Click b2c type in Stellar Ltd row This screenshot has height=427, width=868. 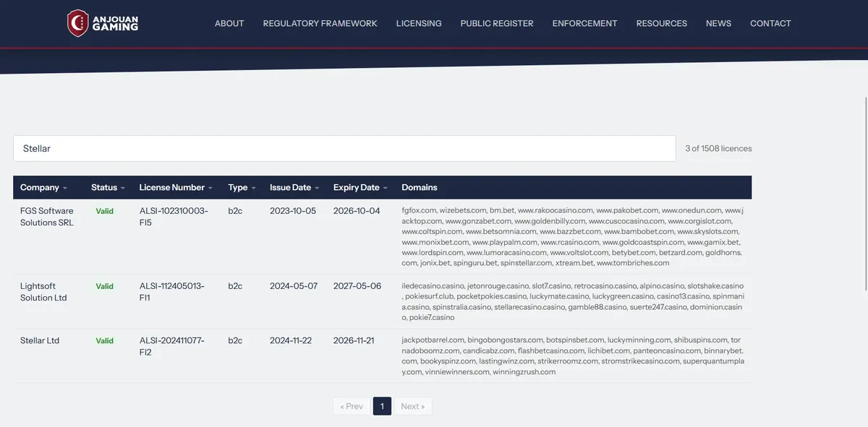click(235, 340)
